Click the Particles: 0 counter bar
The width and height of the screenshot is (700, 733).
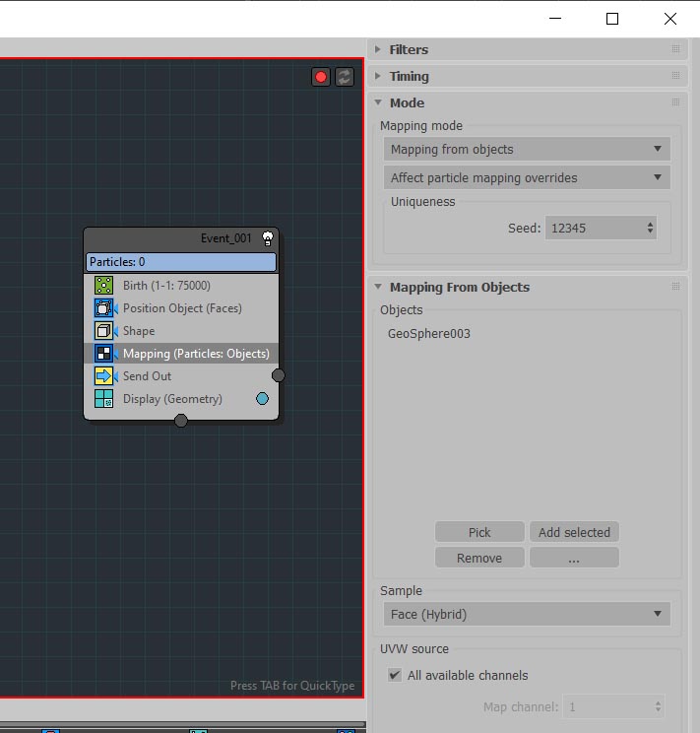click(x=181, y=262)
